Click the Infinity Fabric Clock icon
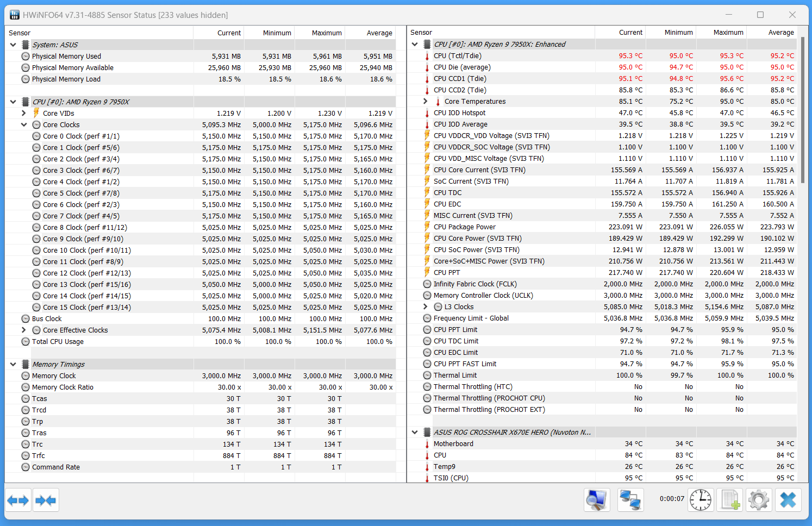Image resolution: width=812 pixels, height=526 pixels. tap(427, 284)
